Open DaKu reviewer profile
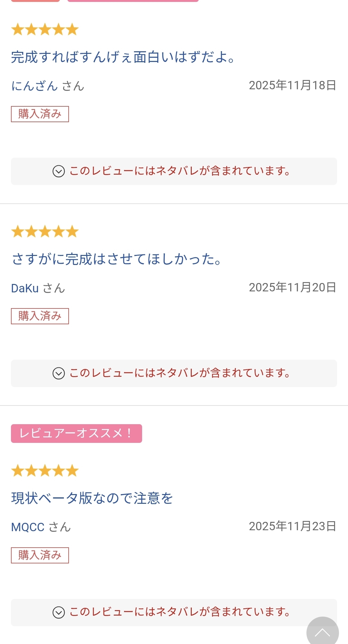The width and height of the screenshot is (348, 644). (25, 288)
